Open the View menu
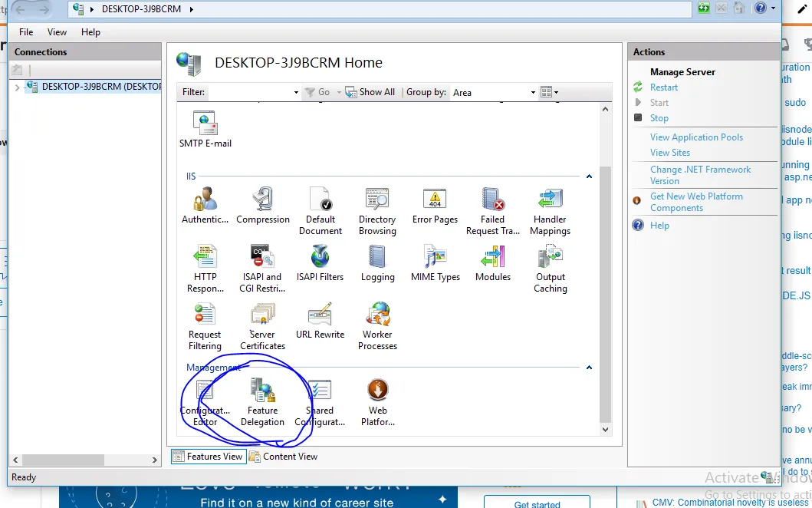The image size is (812, 508). pyautogui.click(x=57, y=32)
